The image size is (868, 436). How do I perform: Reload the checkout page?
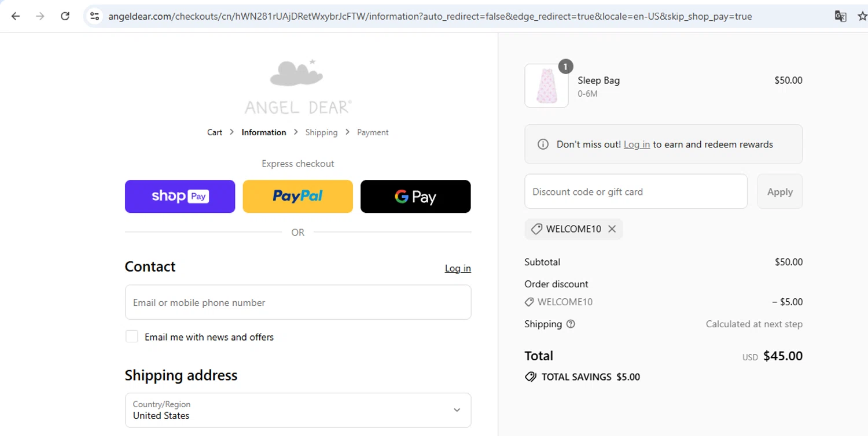(x=65, y=16)
